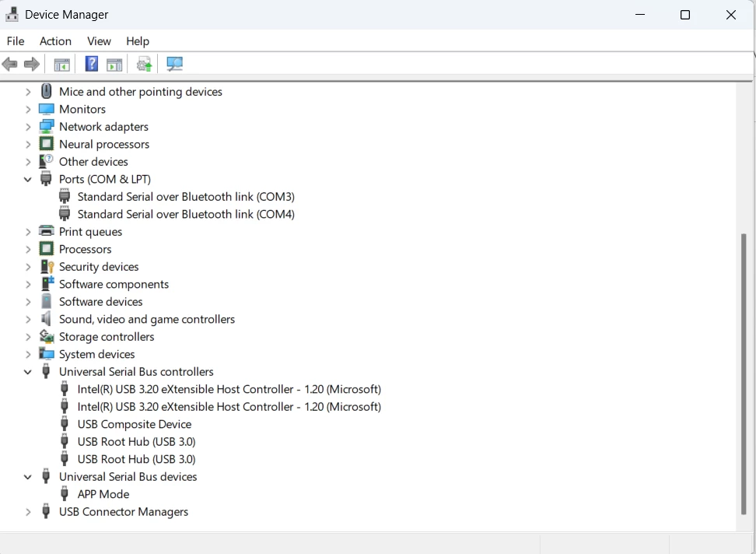Maximize the Device Manager window
This screenshot has width=756, height=554.
pyautogui.click(x=685, y=15)
